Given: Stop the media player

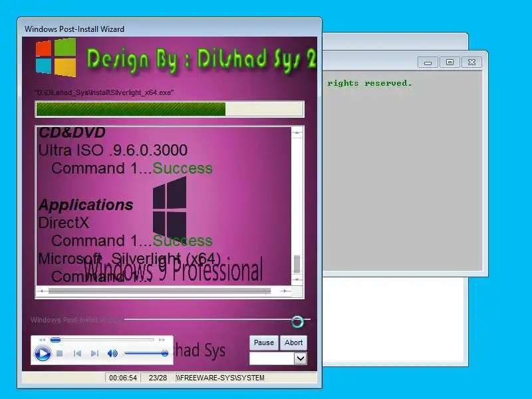Looking at the screenshot, I should tap(60, 354).
